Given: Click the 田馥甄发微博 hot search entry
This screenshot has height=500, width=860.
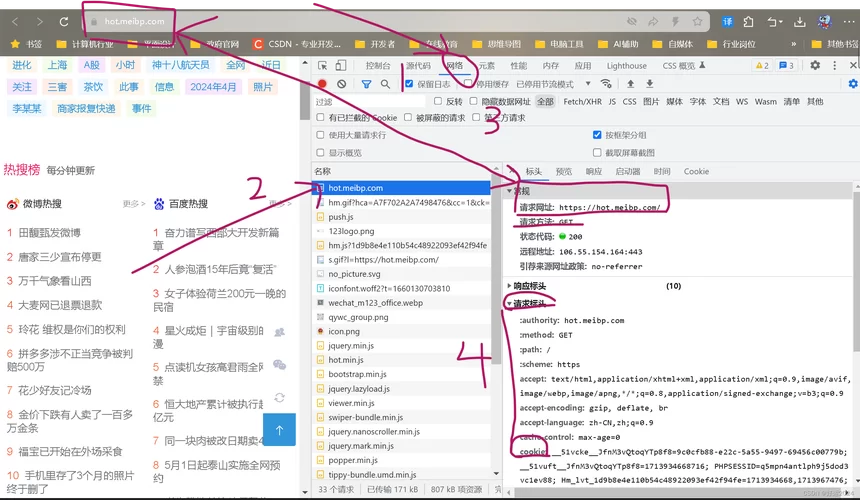Looking at the screenshot, I should (49, 232).
